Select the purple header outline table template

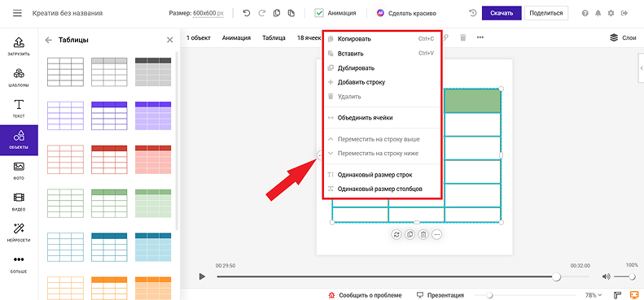pyautogui.click(x=109, y=115)
